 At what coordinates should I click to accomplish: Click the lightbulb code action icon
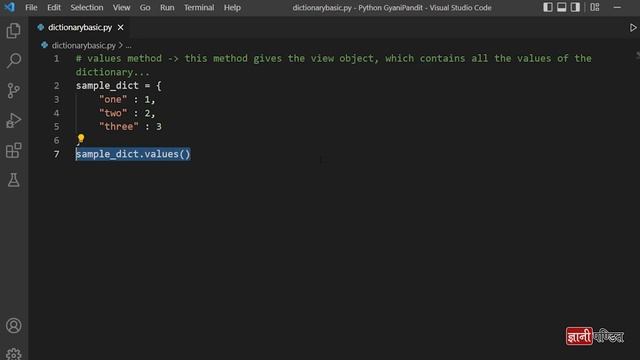tap(81, 138)
